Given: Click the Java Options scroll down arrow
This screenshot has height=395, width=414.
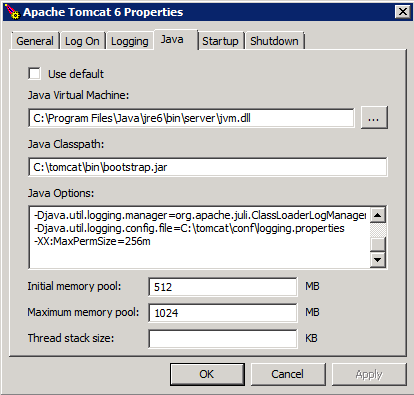Looking at the screenshot, I should point(378,260).
